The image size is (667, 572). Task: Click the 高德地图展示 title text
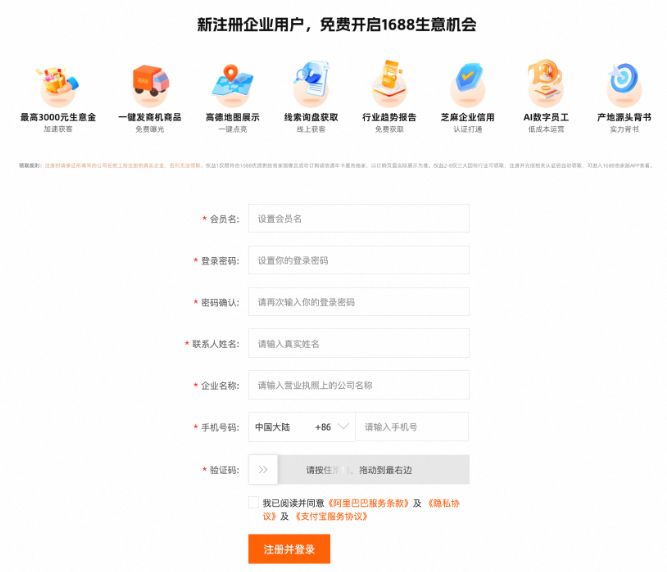(x=232, y=117)
